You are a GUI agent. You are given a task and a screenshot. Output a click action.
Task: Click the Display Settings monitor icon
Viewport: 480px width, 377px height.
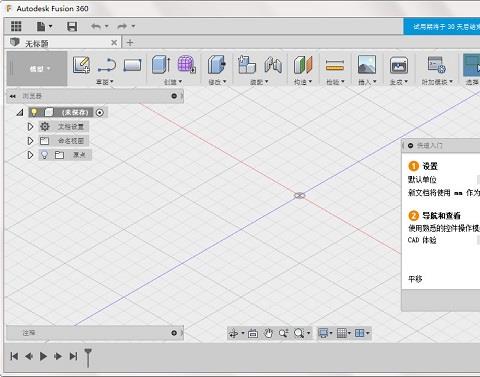pos(323,333)
